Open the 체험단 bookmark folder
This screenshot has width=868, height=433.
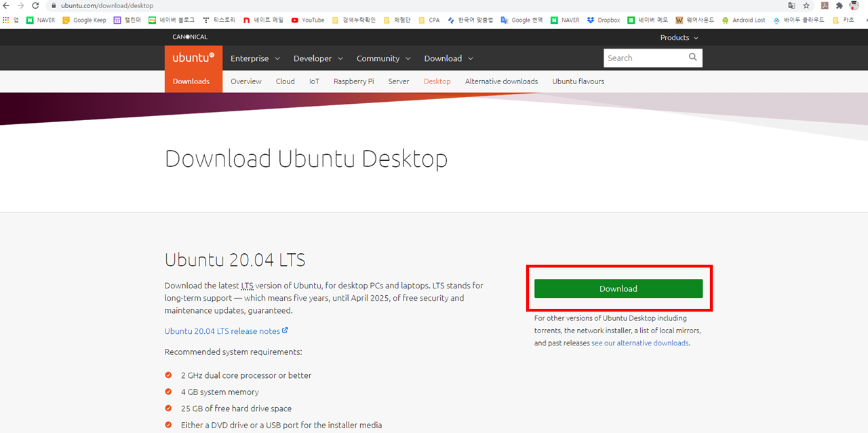[x=397, y=20]
